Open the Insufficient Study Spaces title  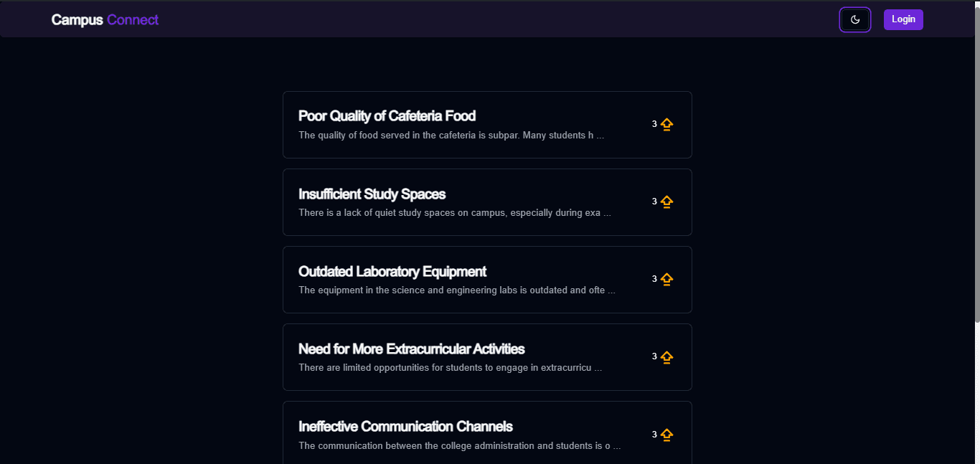(372, 194)
